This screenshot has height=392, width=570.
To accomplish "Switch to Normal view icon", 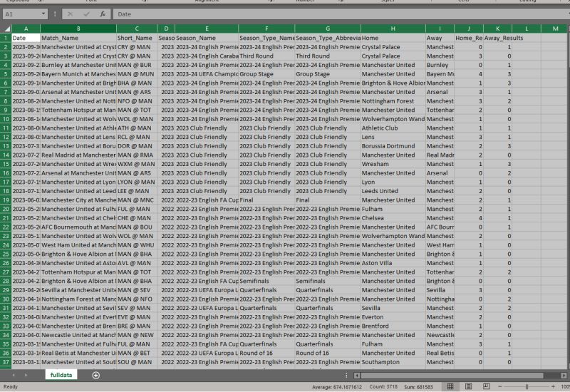I will [x=450, y=386].
